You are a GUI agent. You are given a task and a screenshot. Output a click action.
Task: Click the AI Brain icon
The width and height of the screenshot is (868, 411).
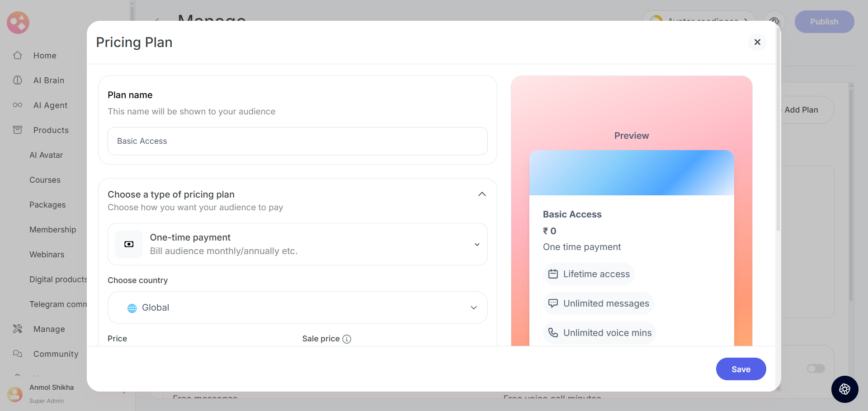point(18,80)
